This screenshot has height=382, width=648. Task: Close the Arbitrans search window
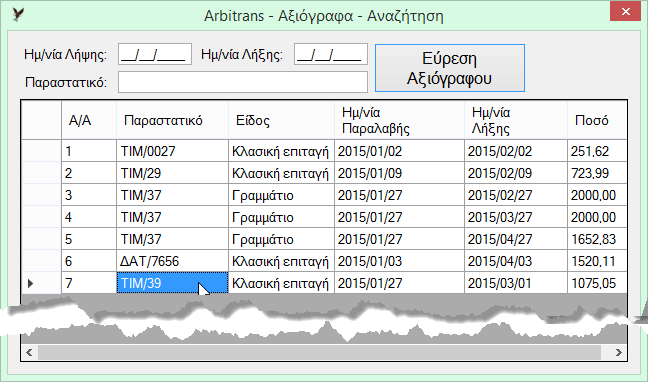625,12
